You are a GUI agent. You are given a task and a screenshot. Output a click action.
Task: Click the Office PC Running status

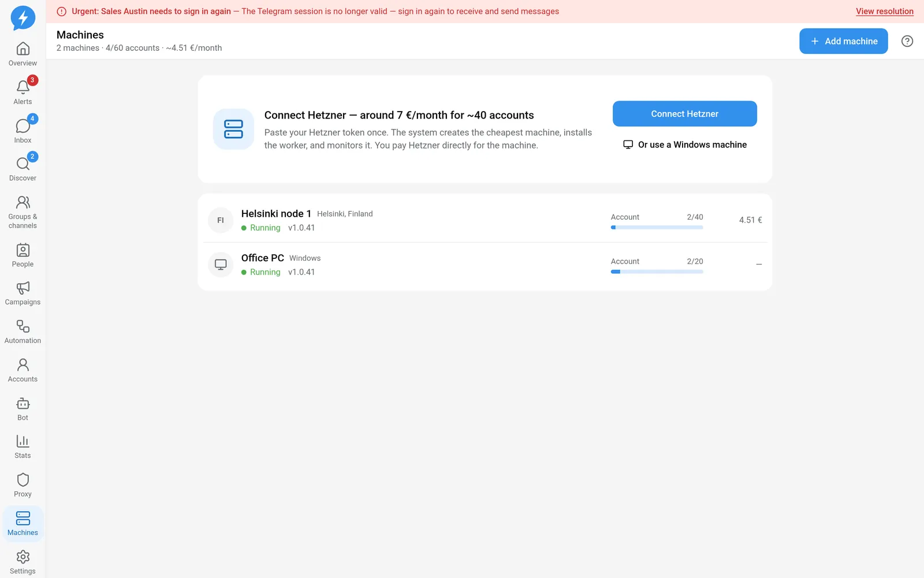point(261,272)
